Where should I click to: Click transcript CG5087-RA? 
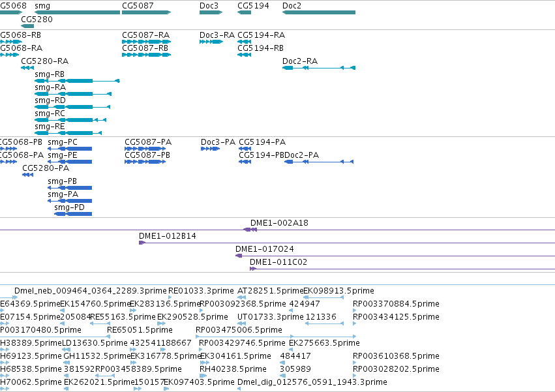(x=147, y=42)
